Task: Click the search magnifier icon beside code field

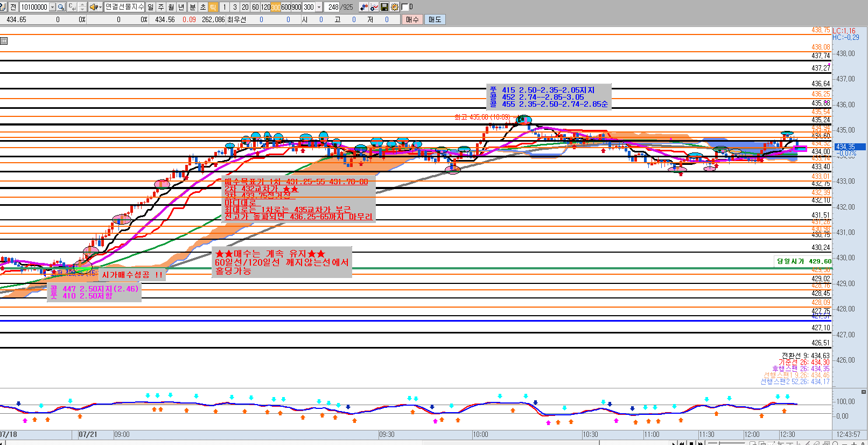Action: [61, 7]
